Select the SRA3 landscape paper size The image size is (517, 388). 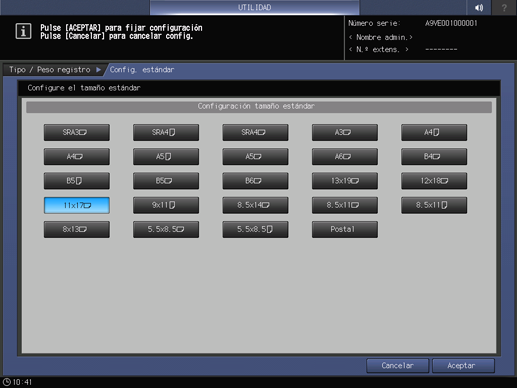point(77,132)
